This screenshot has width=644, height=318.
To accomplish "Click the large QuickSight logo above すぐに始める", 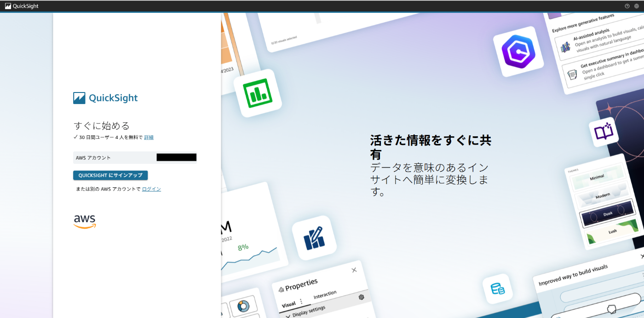I will click(x=105, y=98).
